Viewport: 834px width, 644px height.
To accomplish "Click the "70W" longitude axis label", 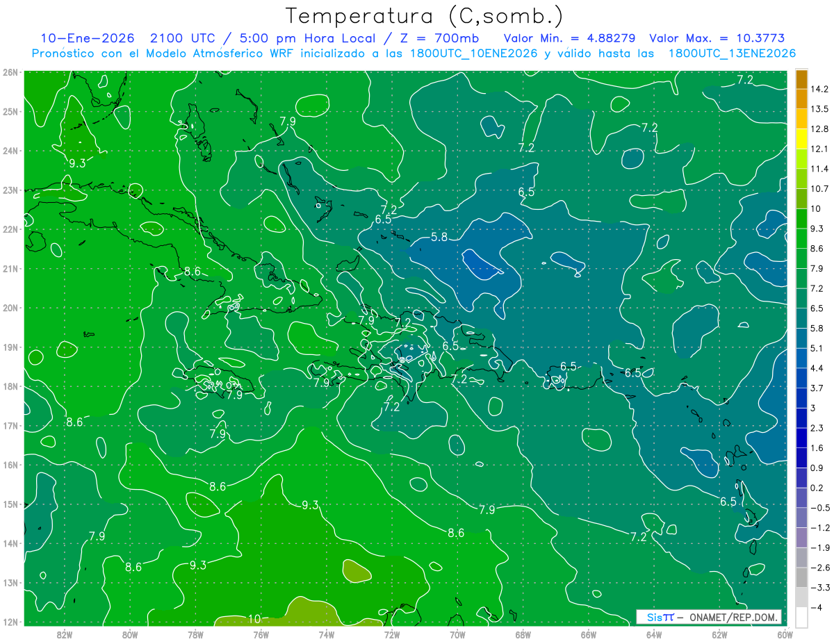I will point(457,634).
